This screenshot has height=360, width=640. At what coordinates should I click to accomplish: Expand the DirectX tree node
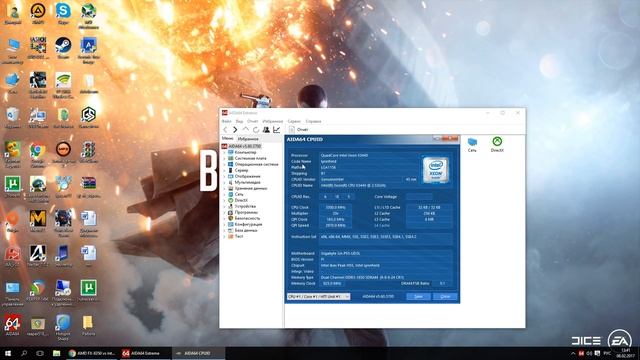(224, 200)
